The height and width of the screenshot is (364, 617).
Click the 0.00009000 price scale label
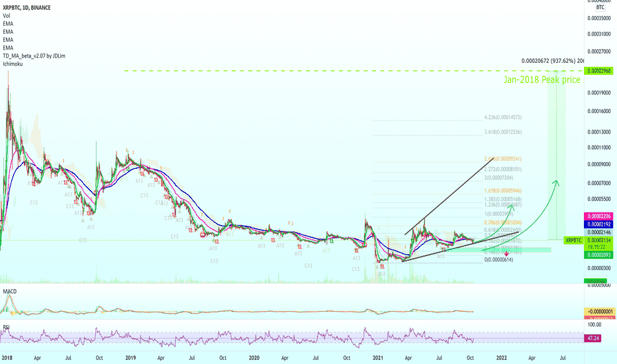599,165
